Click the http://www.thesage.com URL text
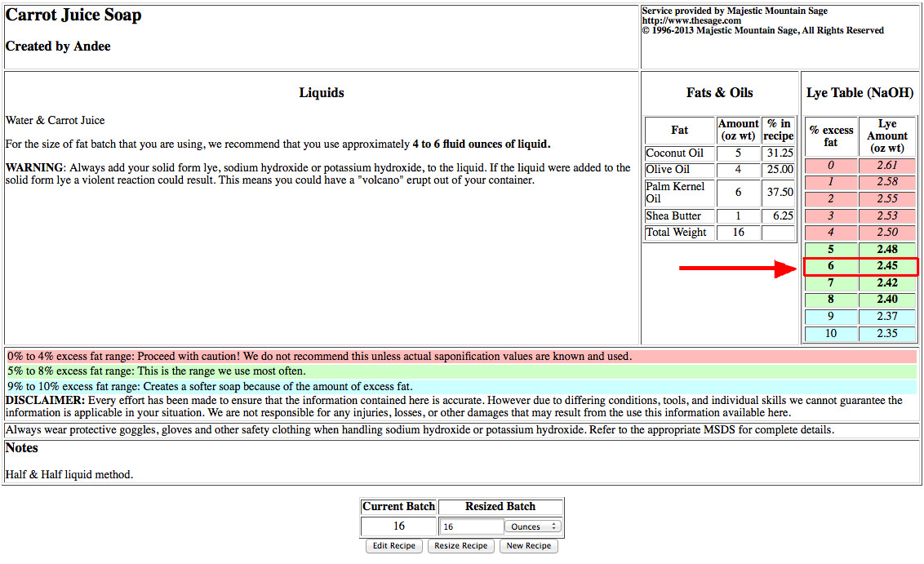Screen dimensions: 924x564 691,20
